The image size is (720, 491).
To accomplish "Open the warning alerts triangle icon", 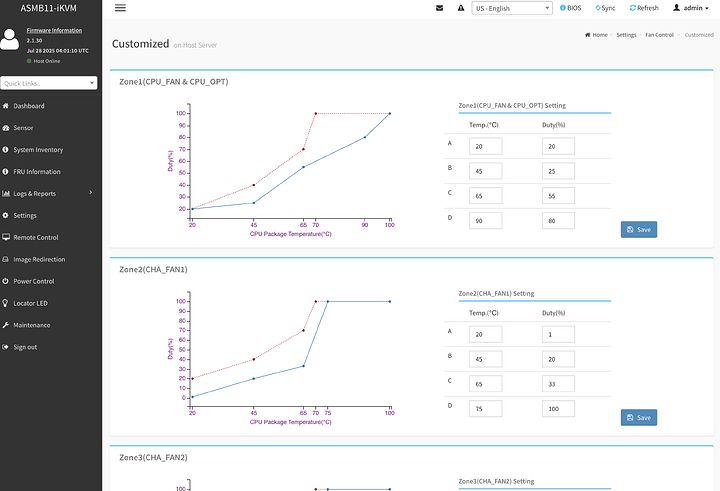I will pyautogui.click(x=460, y=8).
